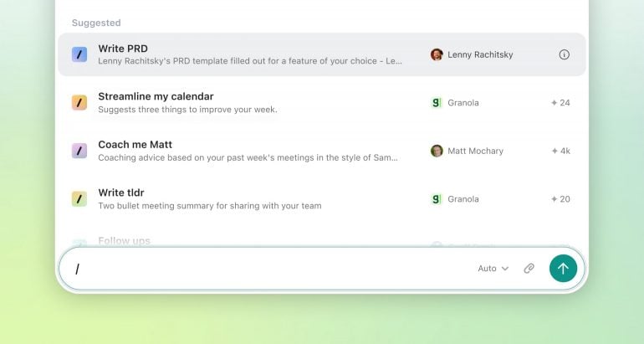Viewport: 644px width, 344px height.
Task: Click the orange slash icon beside Streamline my calendar
Action: pos(79,103)
